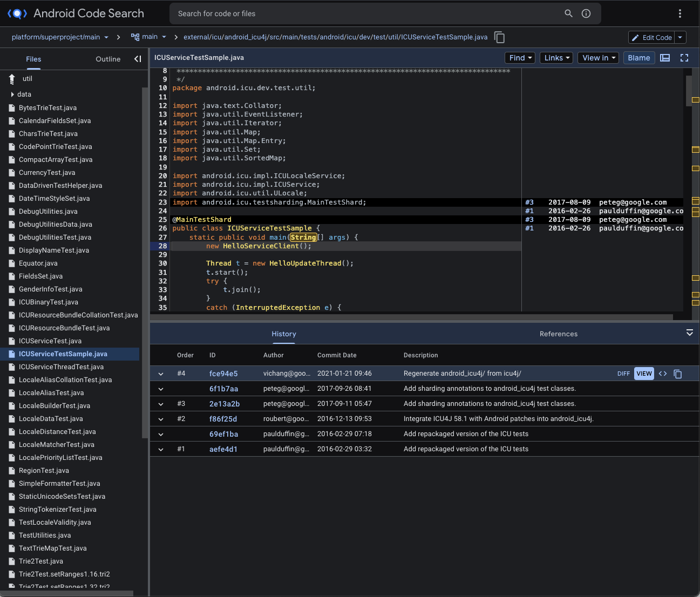Open platform/superproject/main project dropdown
The width and height of the screenshot is (700, 597).
(x=60, y=37)
